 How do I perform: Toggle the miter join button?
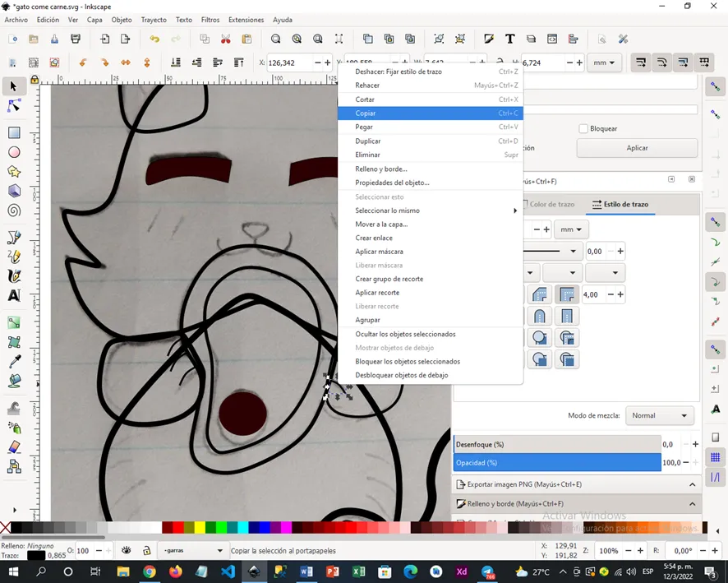567,294
